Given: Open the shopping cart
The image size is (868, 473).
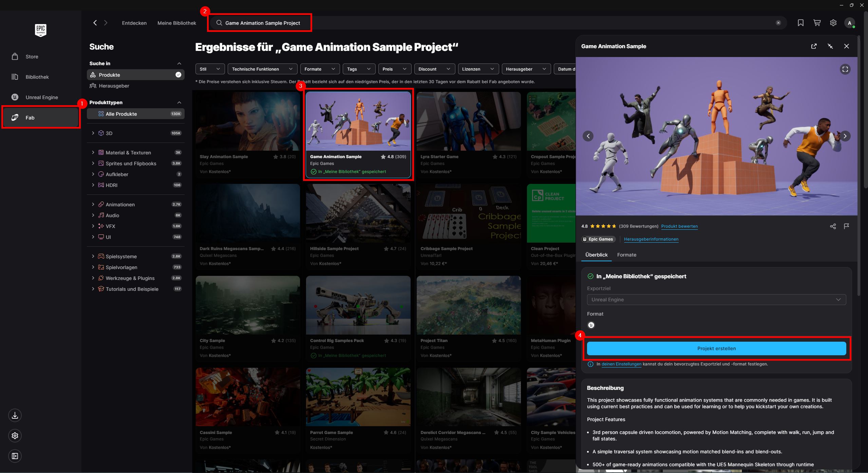Looking at the screenshot, I should pos(817,23).
